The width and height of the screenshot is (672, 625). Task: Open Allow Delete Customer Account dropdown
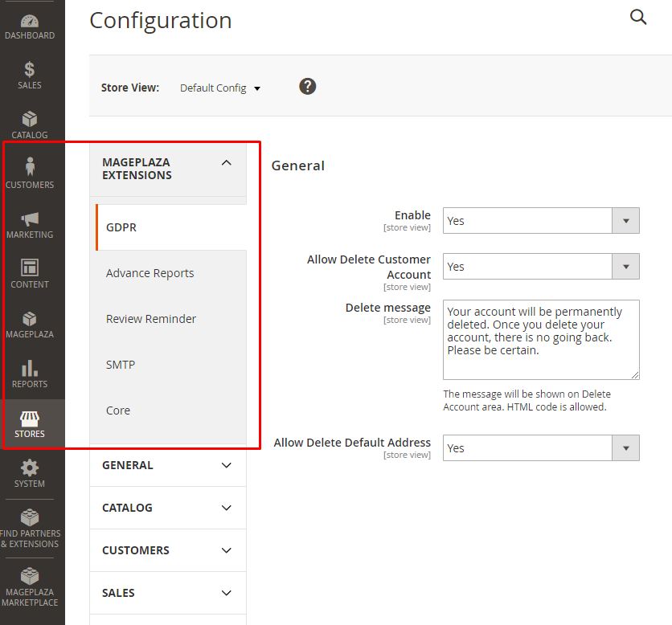540,267
